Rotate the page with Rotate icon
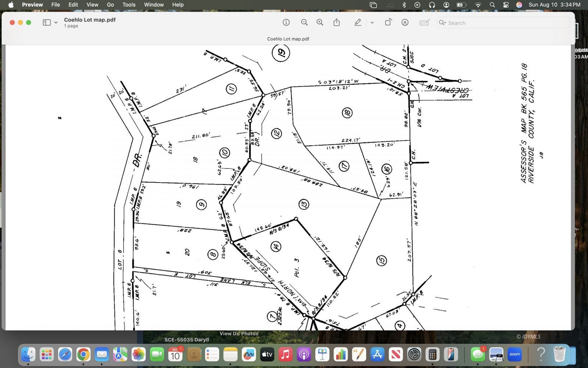The height and width of the screenshot is (368, 588). 388,22
